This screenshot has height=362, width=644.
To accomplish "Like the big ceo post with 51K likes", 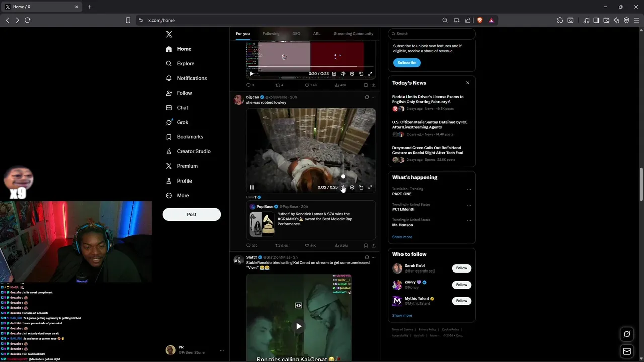I will click(x=310, y=246).
